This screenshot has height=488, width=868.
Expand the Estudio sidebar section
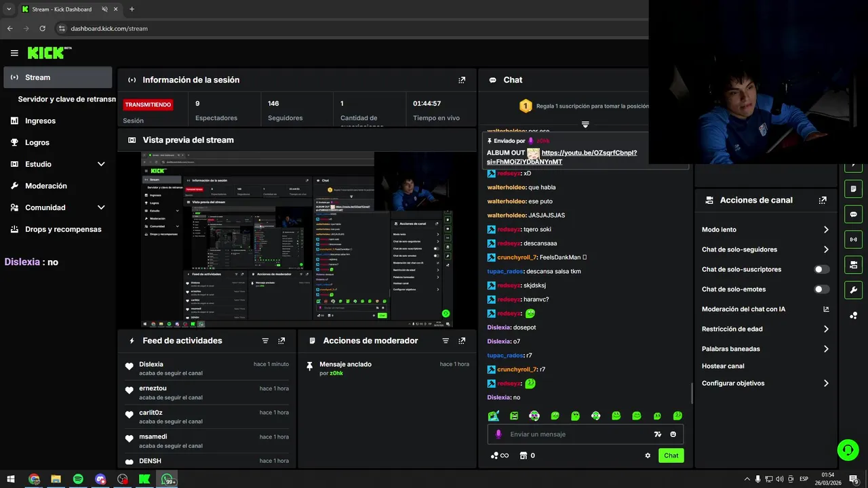point(101,164)
